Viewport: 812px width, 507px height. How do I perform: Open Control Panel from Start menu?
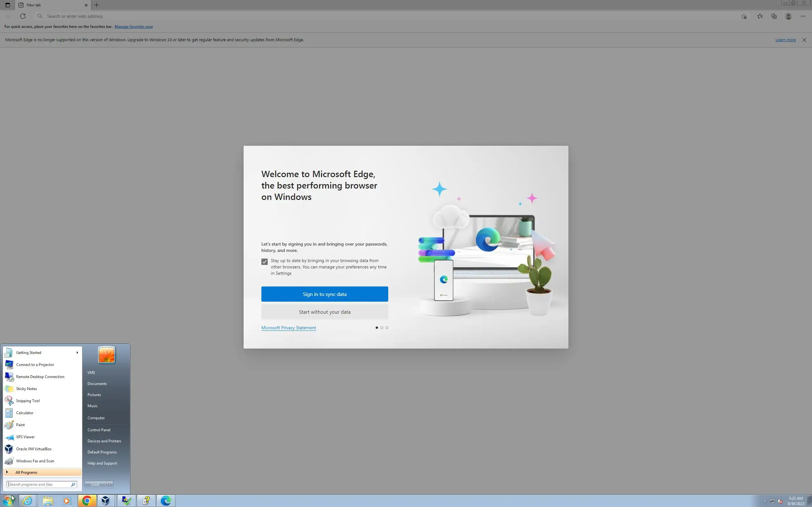pyautogui.click(x=99, y=430)
